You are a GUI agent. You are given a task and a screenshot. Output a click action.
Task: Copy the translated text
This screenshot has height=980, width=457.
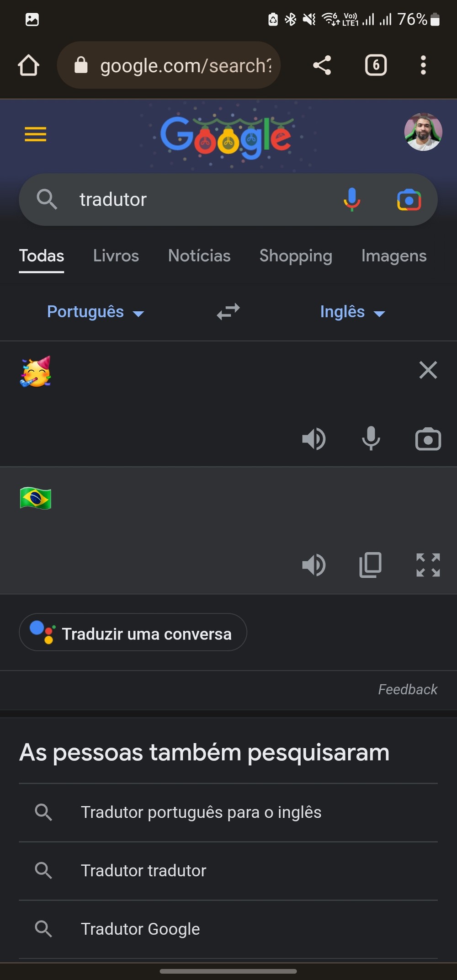pyautogui.click(x=370, y=565)
